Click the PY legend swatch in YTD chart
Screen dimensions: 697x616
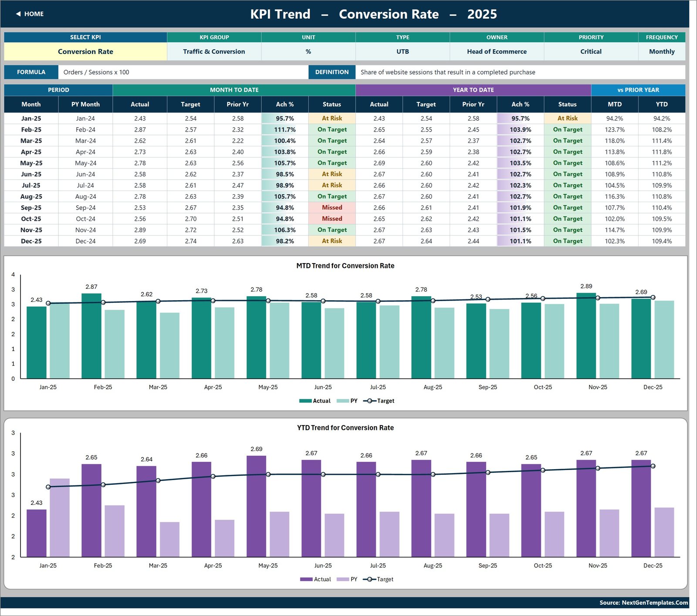click(x=343, y=579)
